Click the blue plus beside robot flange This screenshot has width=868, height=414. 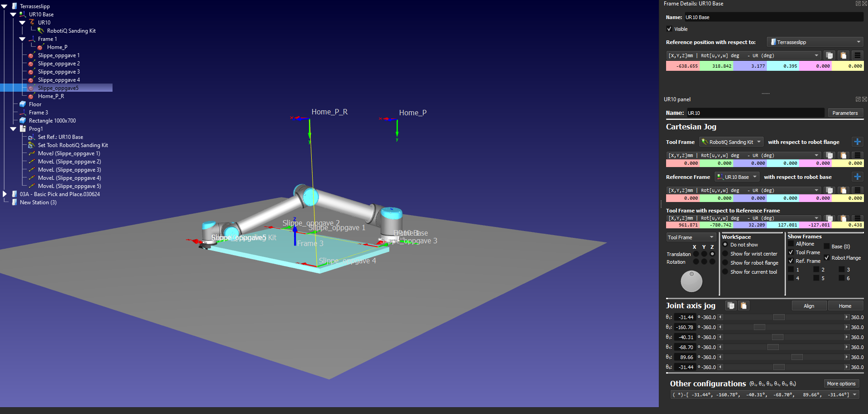[x=857, y=142]
